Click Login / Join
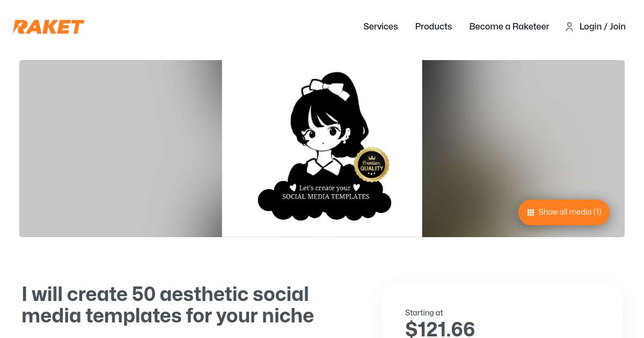The image size is (644, 338). 602,27
